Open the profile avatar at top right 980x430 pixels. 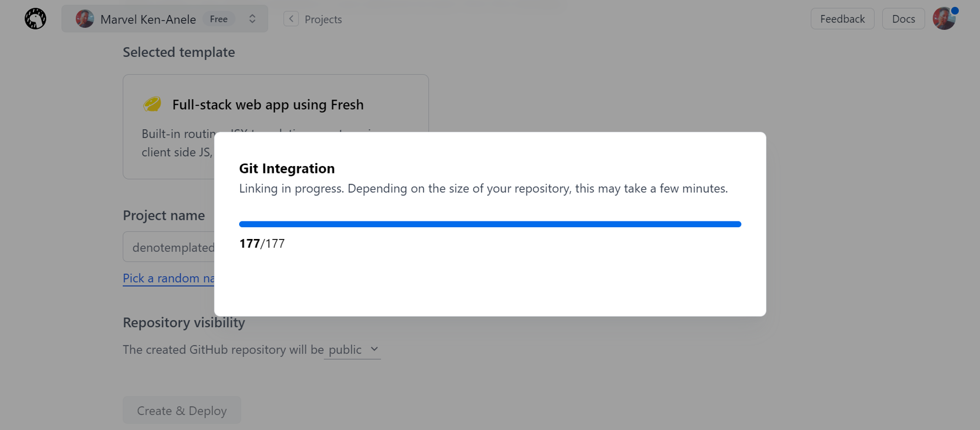pos(943,20)
